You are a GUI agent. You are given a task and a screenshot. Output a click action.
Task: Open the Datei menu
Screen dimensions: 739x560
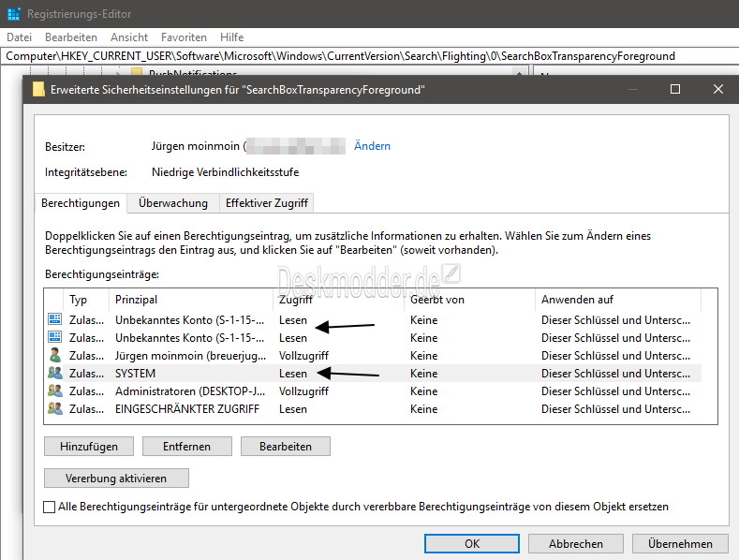(x=20, y=37)
